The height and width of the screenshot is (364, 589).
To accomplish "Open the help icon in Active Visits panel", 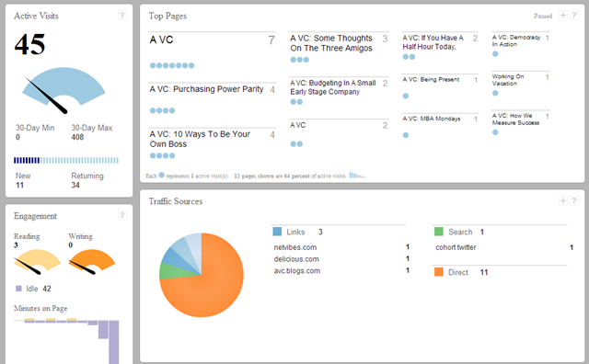I will (x=122, y=16).
